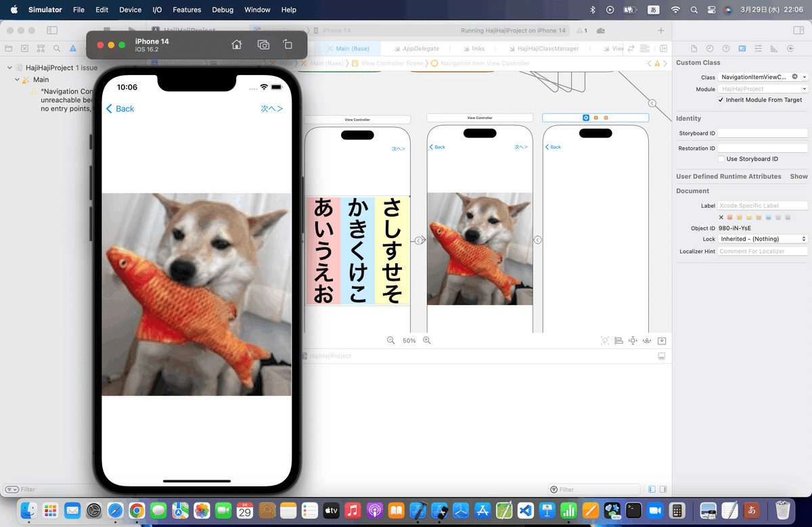Viewport: 812px width, 527px height.
Task: Tap the dog photo in the simulator
Action: click(x=196, y=294)
